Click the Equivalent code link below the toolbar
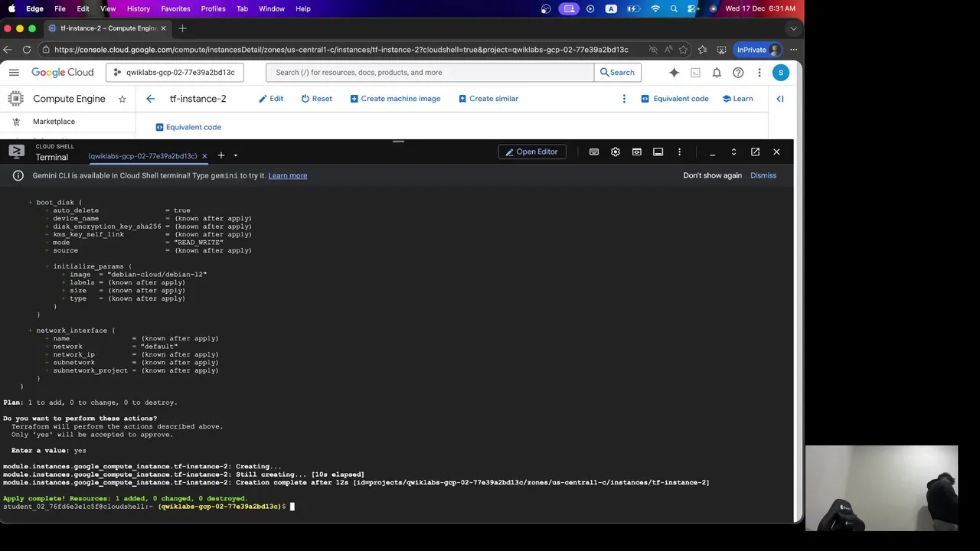The image size is (980, 551). [x=188, y=127]
